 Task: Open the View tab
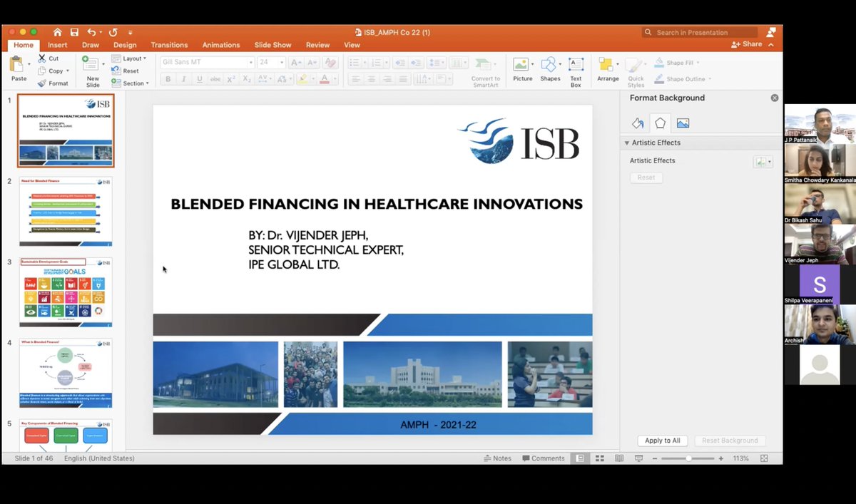352,45
